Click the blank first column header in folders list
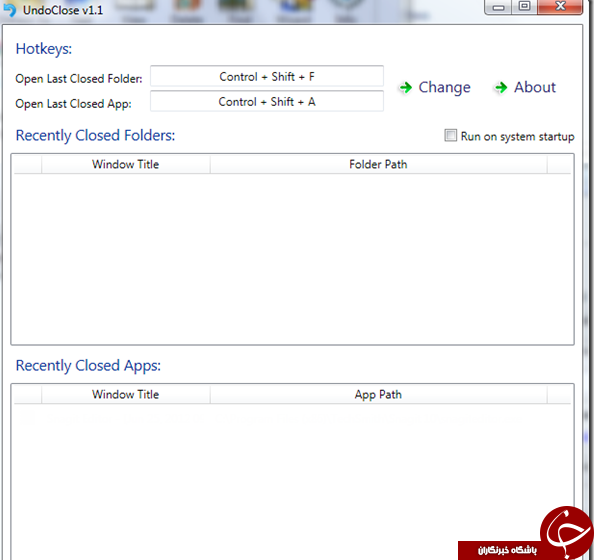594x560 pixels. [28, 164]
